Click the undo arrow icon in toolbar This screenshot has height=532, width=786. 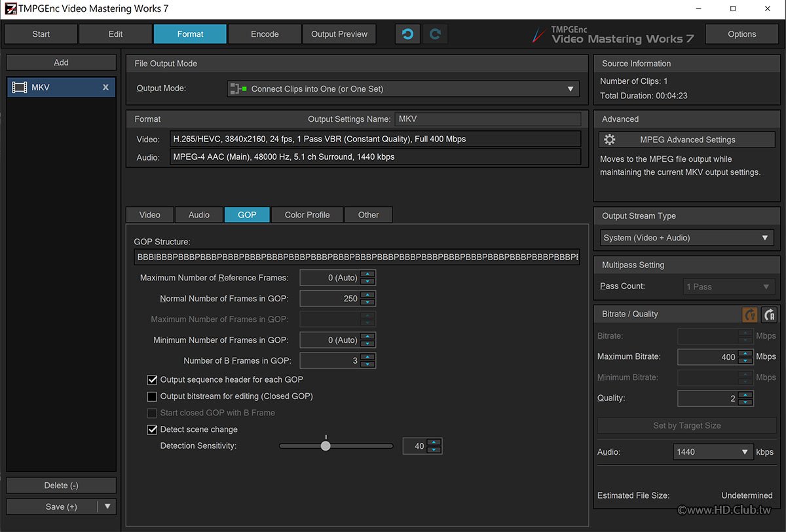[407, 34]
